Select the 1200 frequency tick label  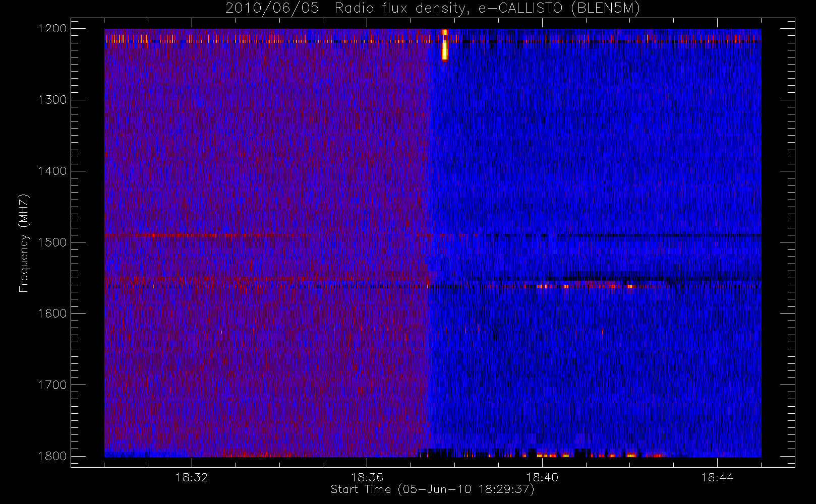[52, 29]
